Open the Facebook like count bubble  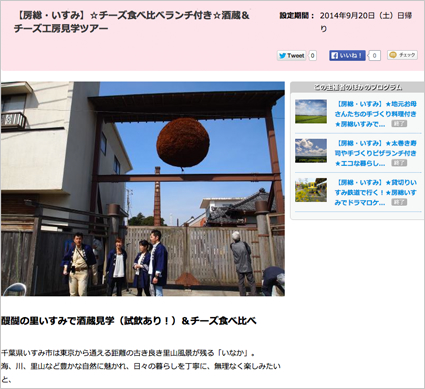374,56
